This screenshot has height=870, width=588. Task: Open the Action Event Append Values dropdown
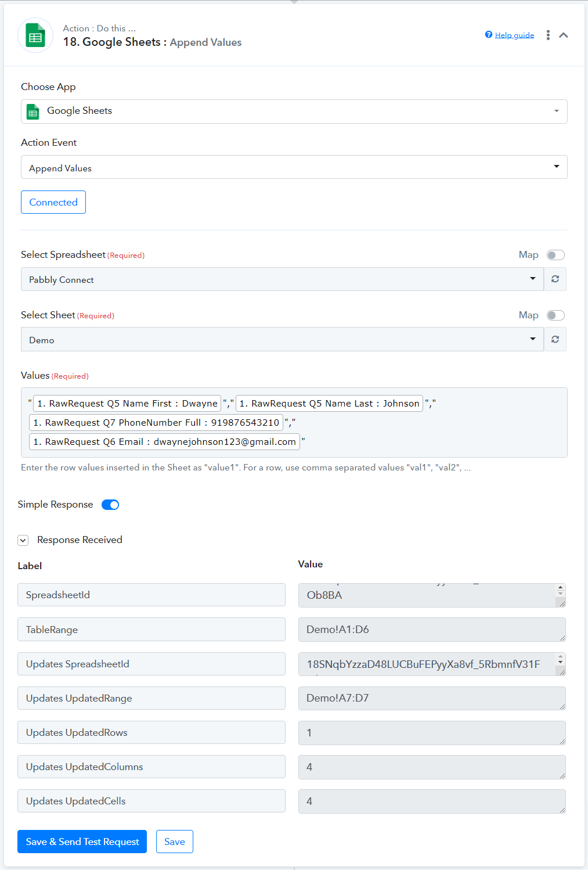(x=294, y=167)
